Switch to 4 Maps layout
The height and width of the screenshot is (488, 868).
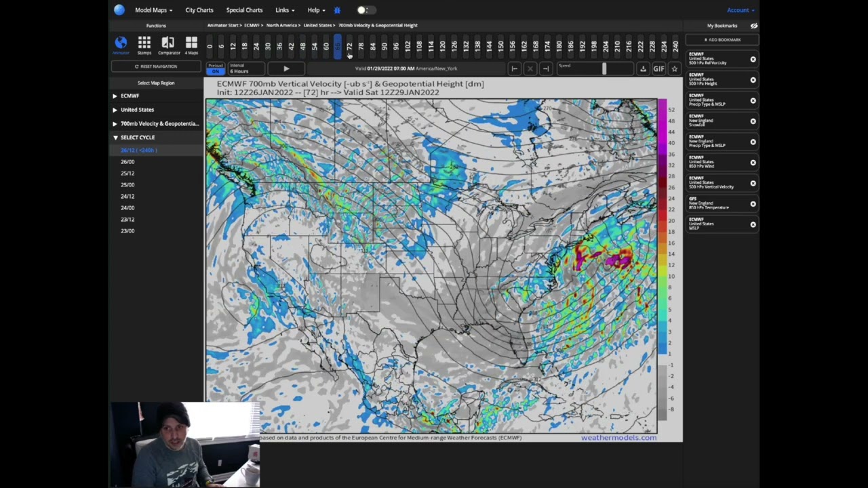click(x=191, y=45)
